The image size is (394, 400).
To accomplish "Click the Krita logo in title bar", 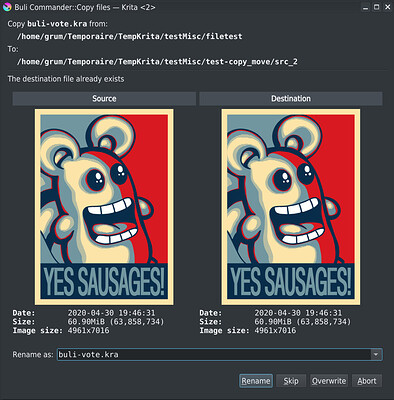I will [7, 7].
